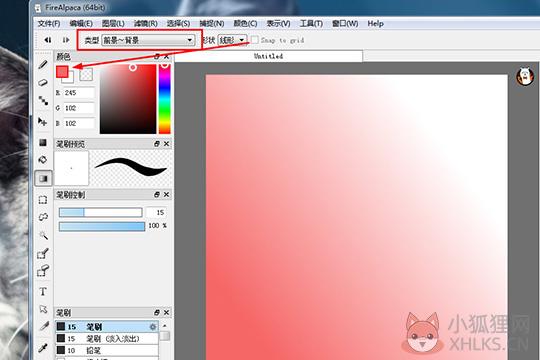Select the Brush tool in the toolbox

pyautogui.click(x=43, y=64)
